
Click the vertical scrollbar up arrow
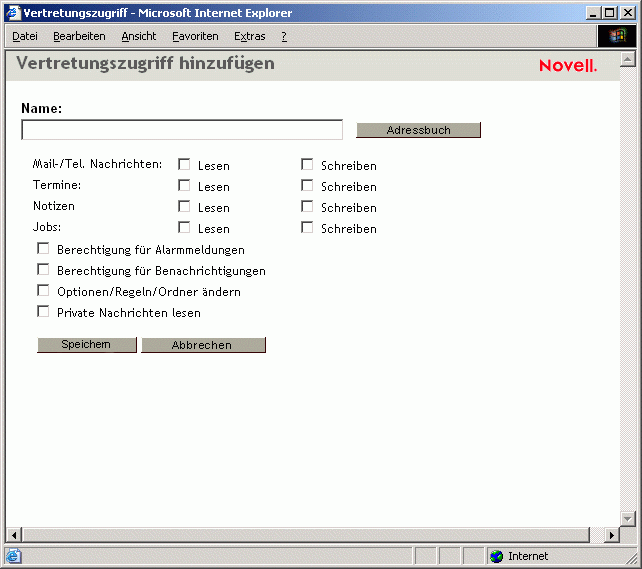tap(628, 60)
